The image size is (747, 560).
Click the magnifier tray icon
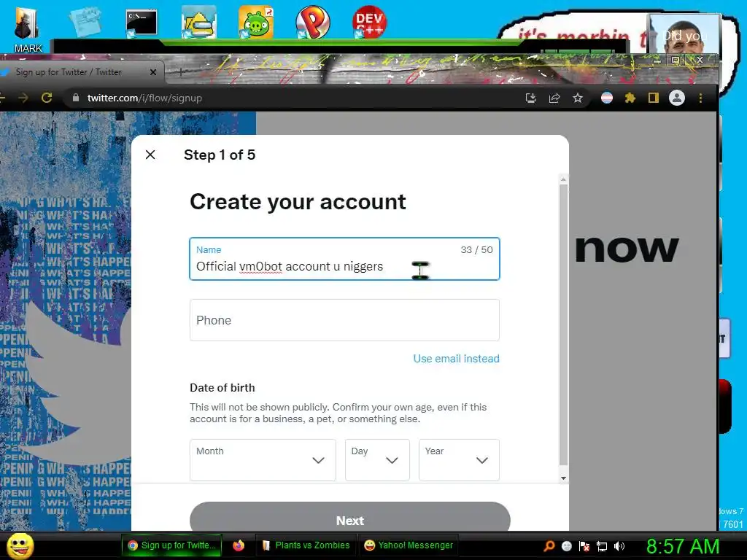pos(549,545)
